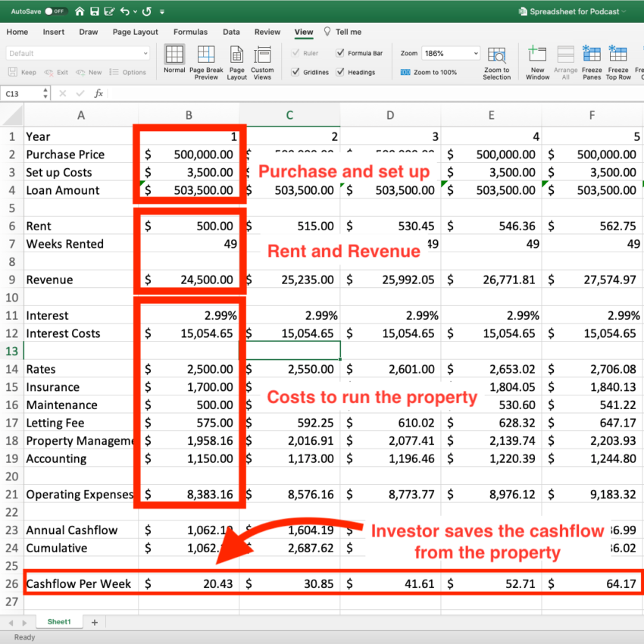Toggle the Ruler checkbox
This screenshot has height=644, width=644.
coord(295,53)
